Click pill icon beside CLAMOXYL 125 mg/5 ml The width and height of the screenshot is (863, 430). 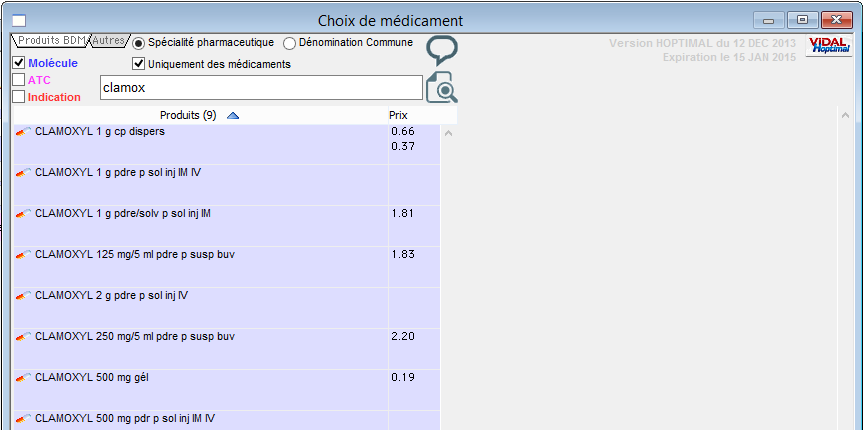23,255
